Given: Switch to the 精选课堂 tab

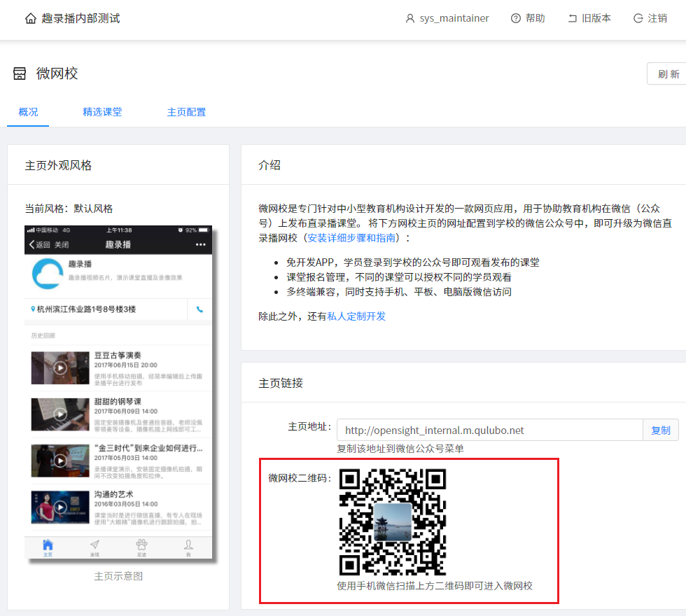Looking at the screenshot, I should coord(102,112).
